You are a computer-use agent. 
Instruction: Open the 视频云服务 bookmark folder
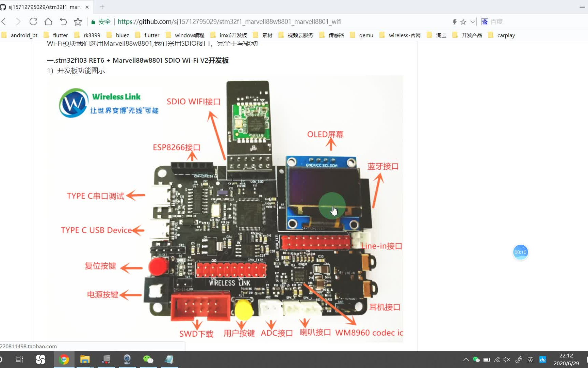(x=296, y=35)
